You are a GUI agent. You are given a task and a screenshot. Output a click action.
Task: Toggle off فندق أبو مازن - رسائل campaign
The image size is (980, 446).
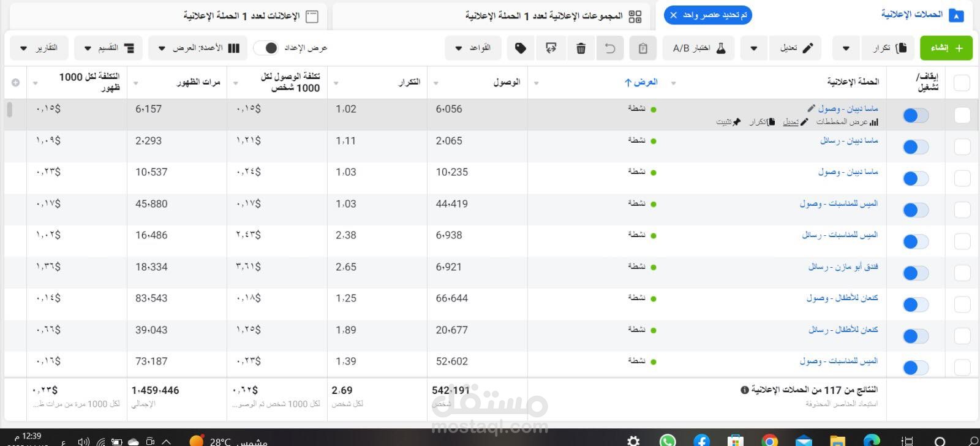pos(916,273)
